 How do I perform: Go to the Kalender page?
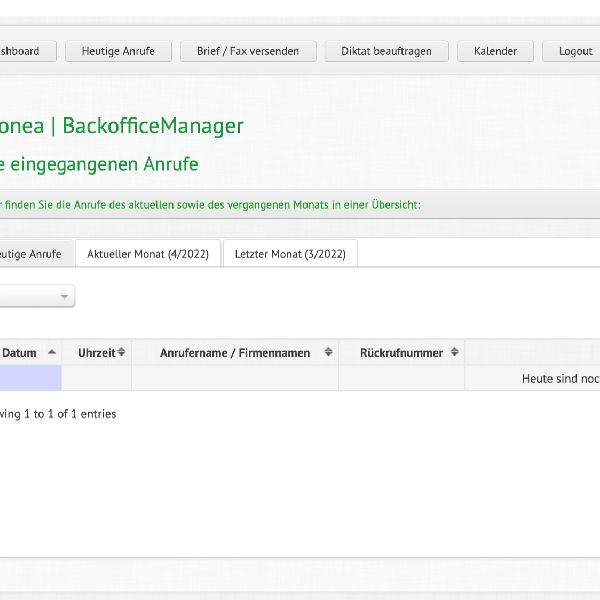tap(495, 51)
